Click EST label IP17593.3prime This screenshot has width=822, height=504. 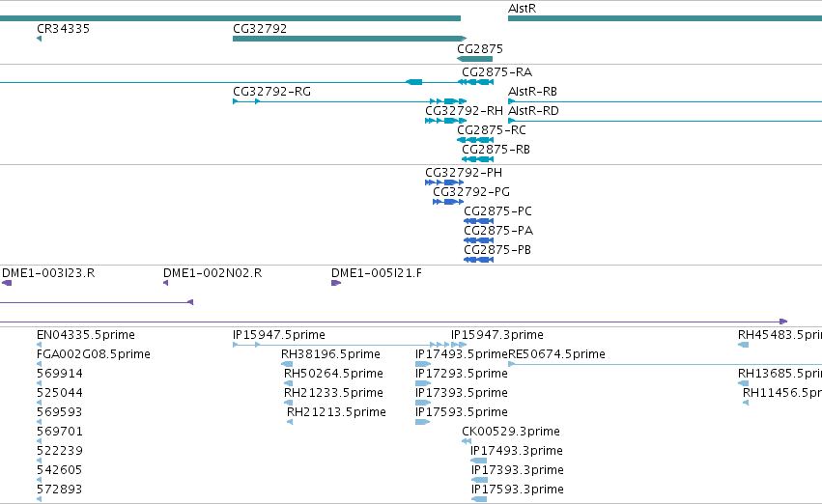point(518,490)
